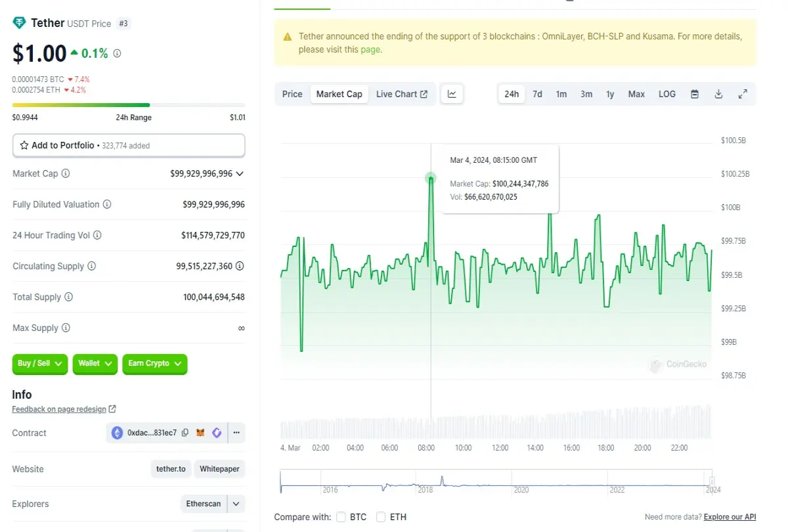The width and height of the screenshot is (788, 532).
Task: Click the right handle of timeline navigator
Action: [x=711, y=481]
